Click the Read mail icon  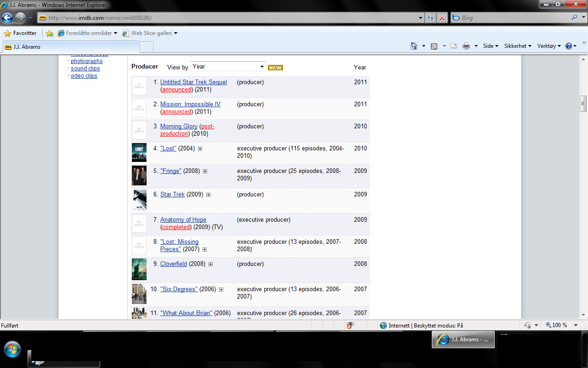point(453,46)
